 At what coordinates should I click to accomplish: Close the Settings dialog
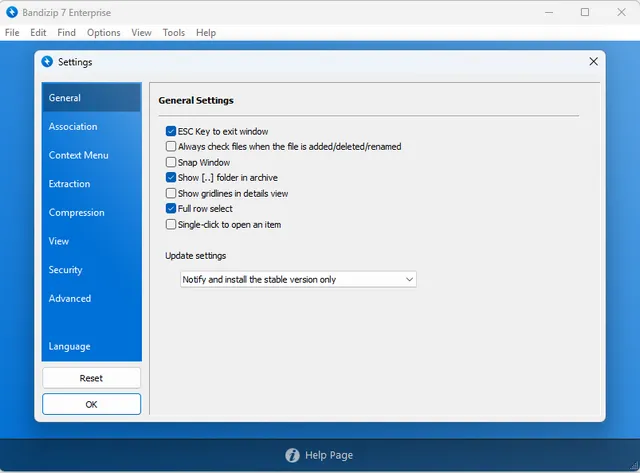[593, 62]
